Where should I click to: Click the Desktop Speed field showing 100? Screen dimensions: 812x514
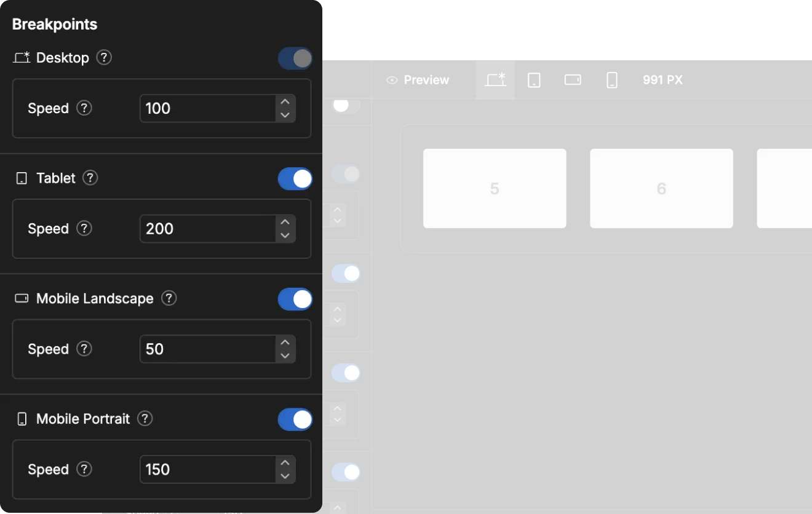[208, 108]
